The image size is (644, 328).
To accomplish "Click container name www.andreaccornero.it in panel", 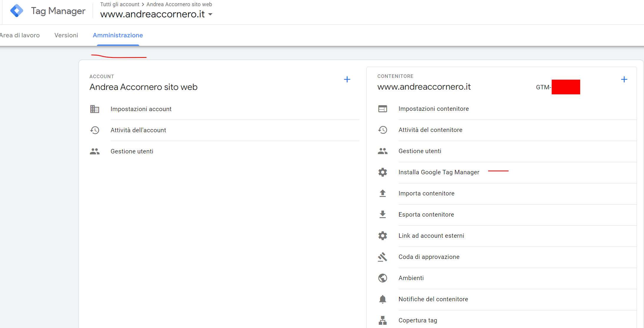I will [x=424, y=87].
